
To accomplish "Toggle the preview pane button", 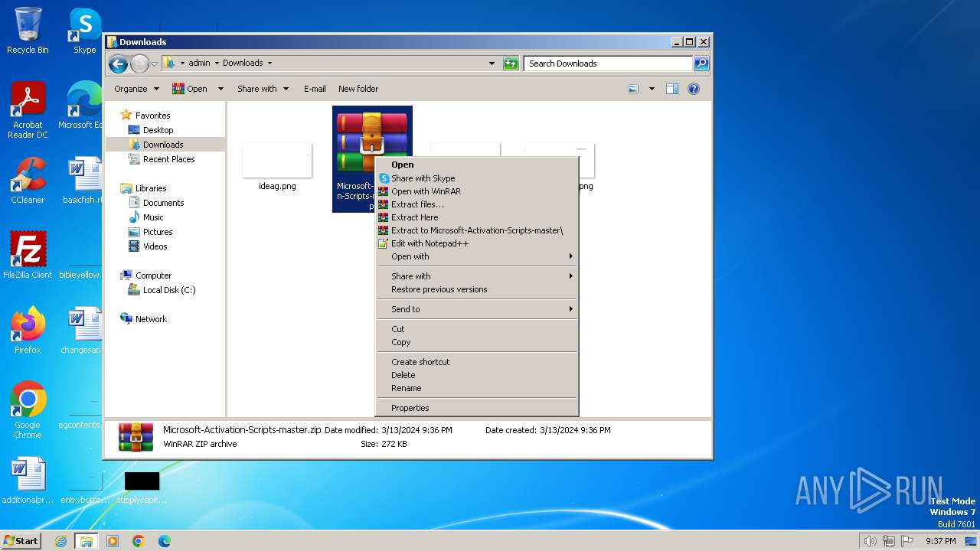I will point(672,89).
